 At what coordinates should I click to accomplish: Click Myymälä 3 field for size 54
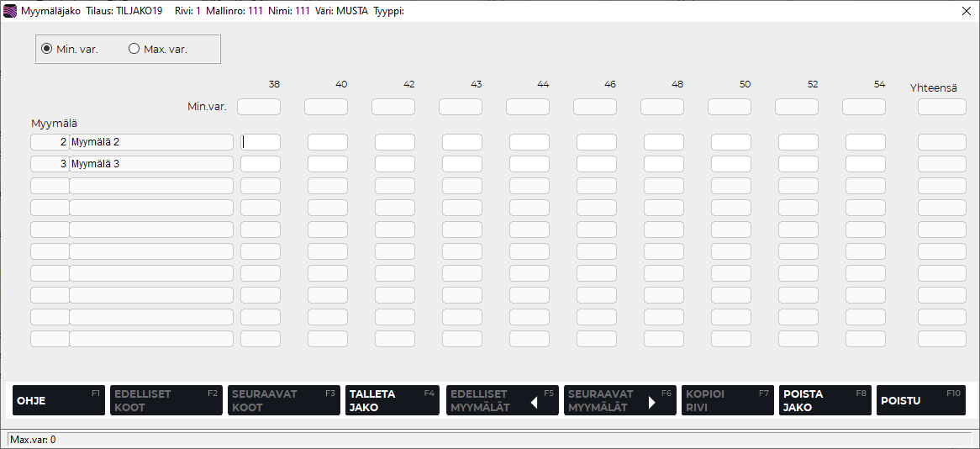pyautogui.click(x=866, y=164)
